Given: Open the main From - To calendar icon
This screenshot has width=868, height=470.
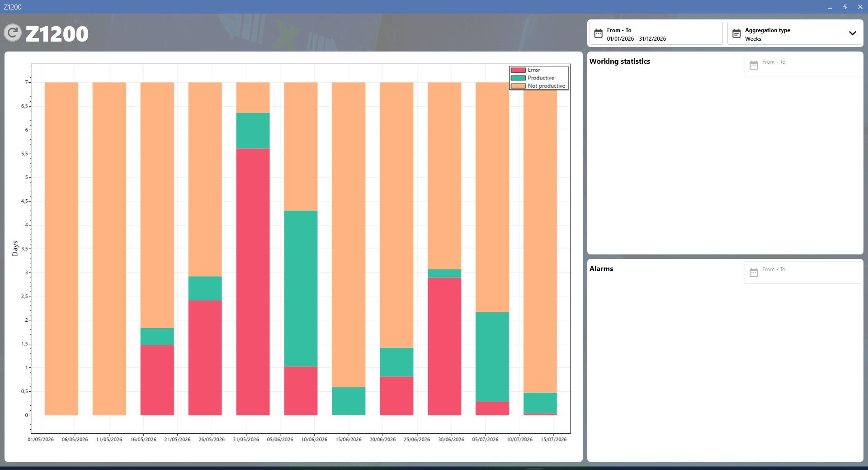Looking at the screenshot, I should (x=598, y=33).
